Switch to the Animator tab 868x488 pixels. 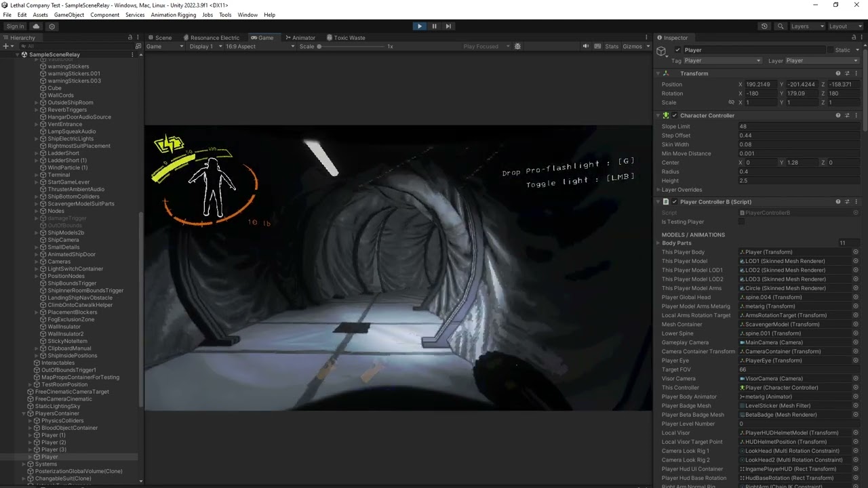click(300, 37)
